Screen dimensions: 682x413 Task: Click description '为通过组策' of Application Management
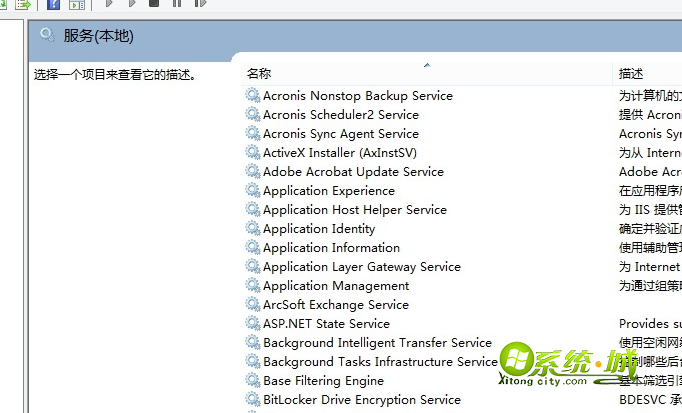pos(650,286)
